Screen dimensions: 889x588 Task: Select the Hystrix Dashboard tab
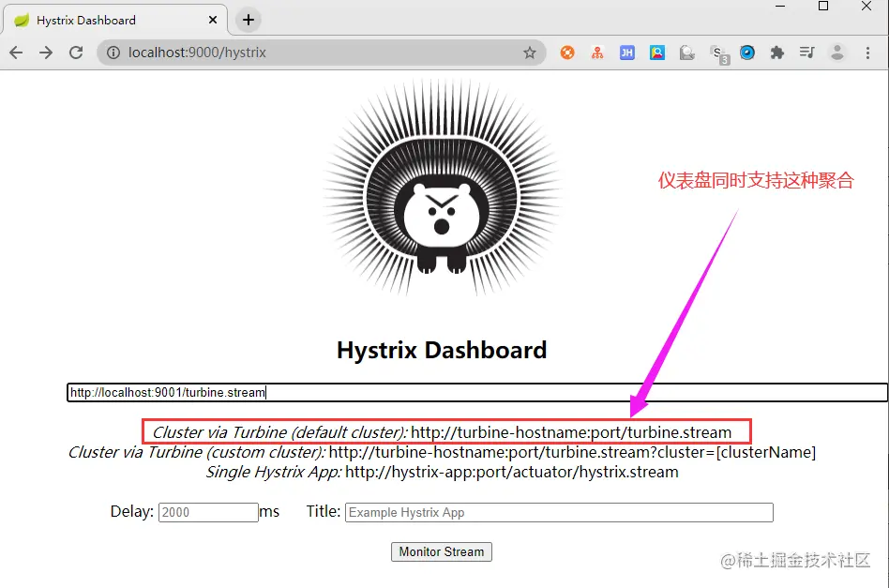pos(115,20)
